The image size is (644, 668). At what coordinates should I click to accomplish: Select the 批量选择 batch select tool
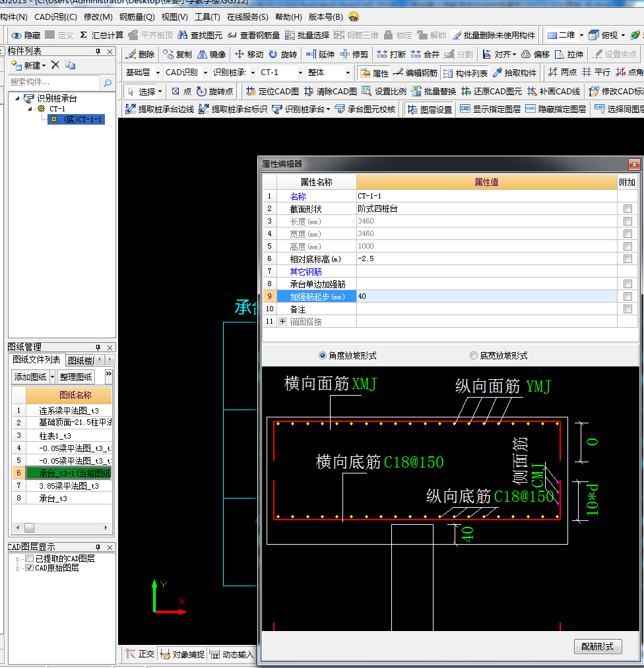[307, 35]
